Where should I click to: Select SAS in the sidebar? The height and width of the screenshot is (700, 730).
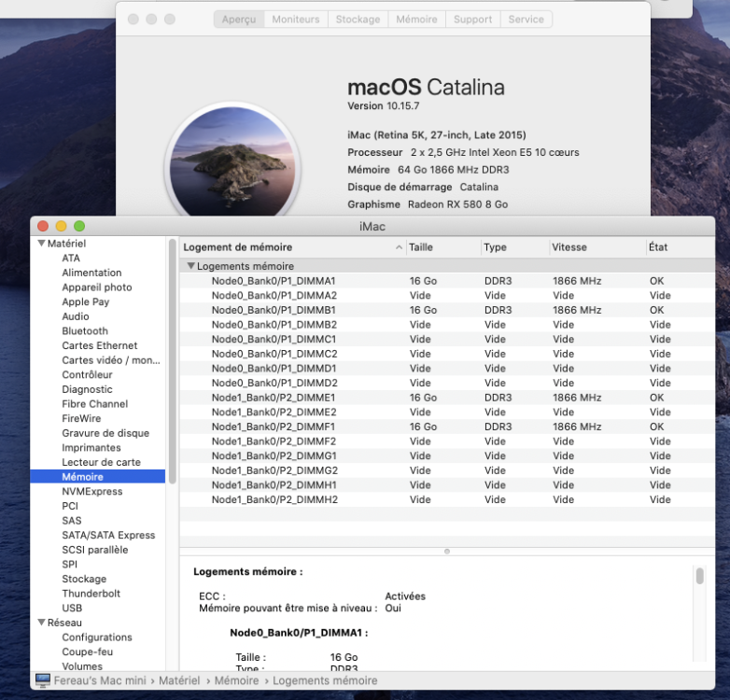coord(72,521)
